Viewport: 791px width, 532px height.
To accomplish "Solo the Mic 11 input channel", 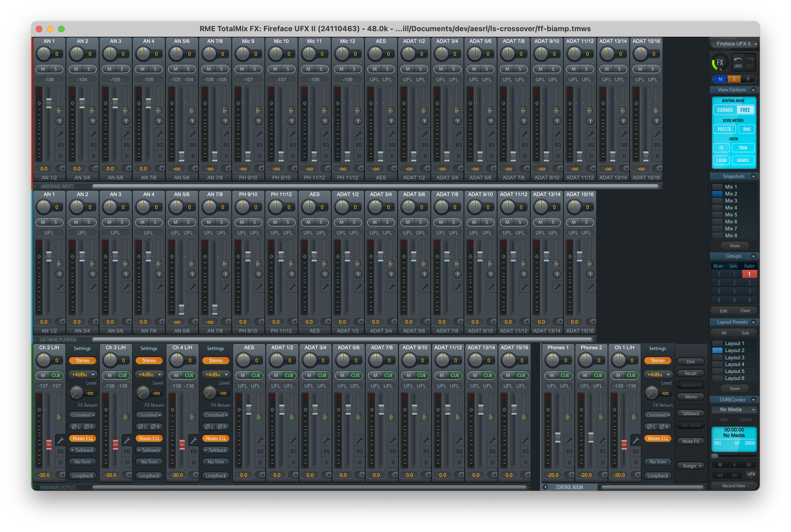I will click(x=321, y=69).
